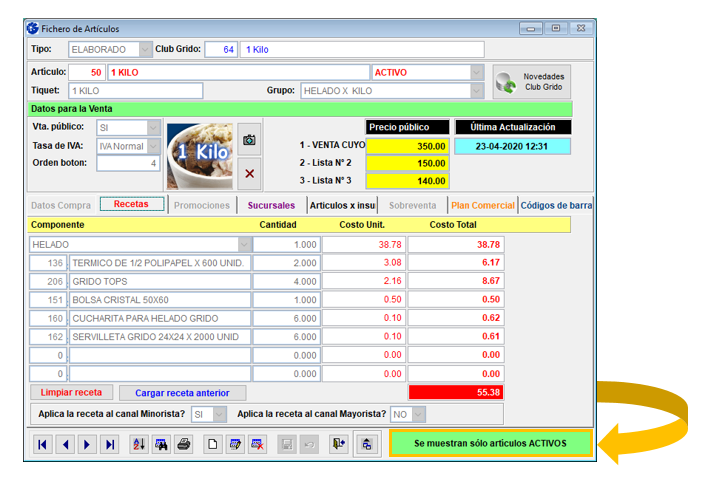This screenshot has height=481, width=705.
Task: Click the sort order icon
Action: coord(139,444)
